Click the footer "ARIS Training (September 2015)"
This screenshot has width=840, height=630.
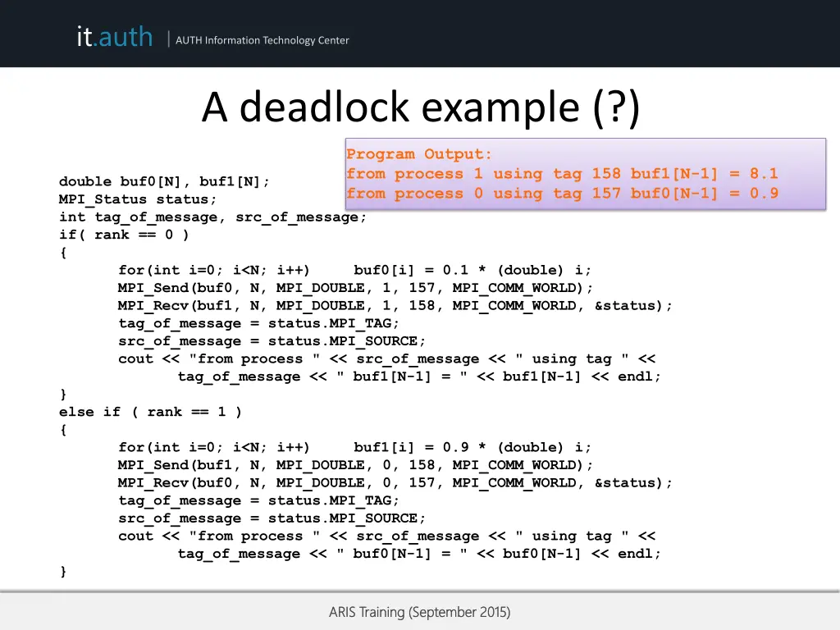pyautogui.click(x=419, y=612)
